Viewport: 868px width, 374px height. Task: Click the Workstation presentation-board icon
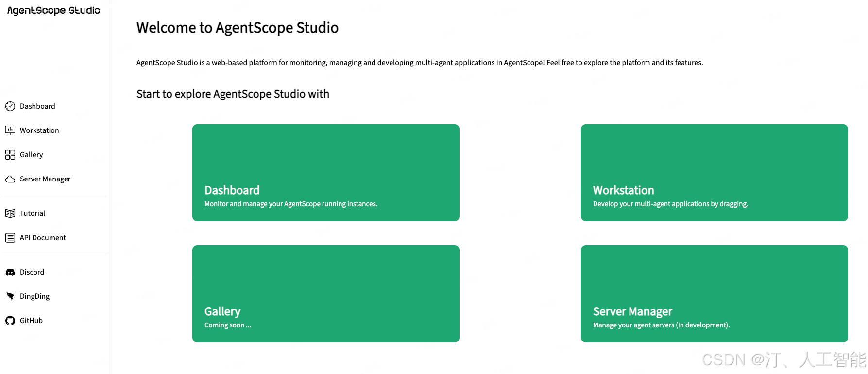point(10,130)
